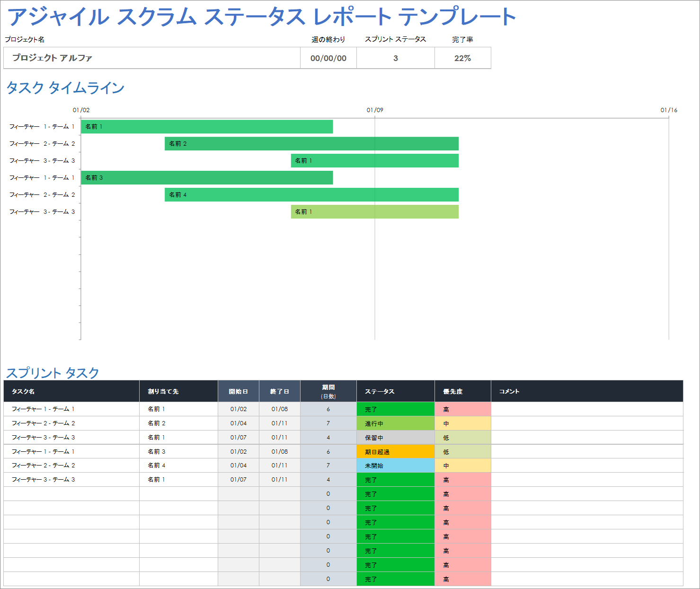Viewport: 700px width, 589px height.
Task: Open the comment cell of the 進行中 row
Action: click(587, 423)
